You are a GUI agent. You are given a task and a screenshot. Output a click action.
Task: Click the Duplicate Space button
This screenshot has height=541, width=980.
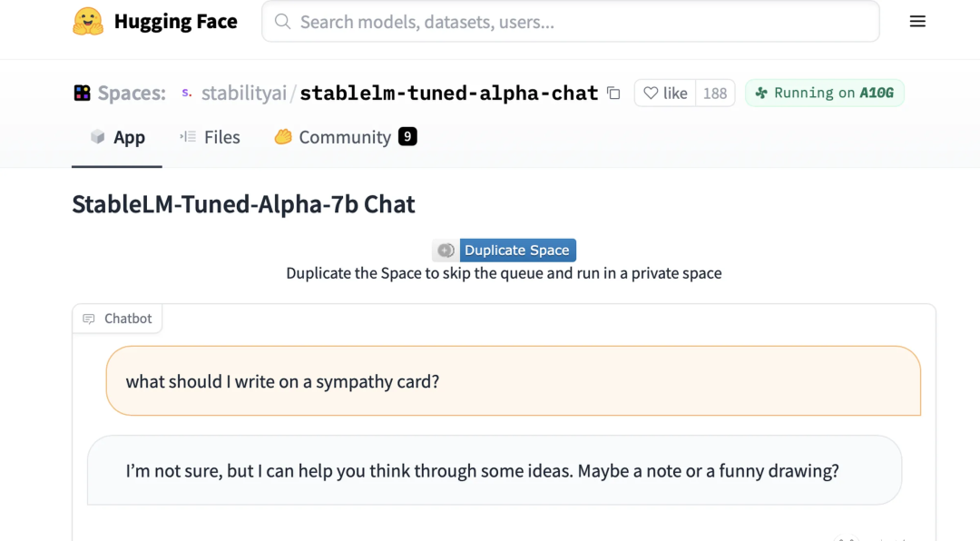(x=517, y=251)
